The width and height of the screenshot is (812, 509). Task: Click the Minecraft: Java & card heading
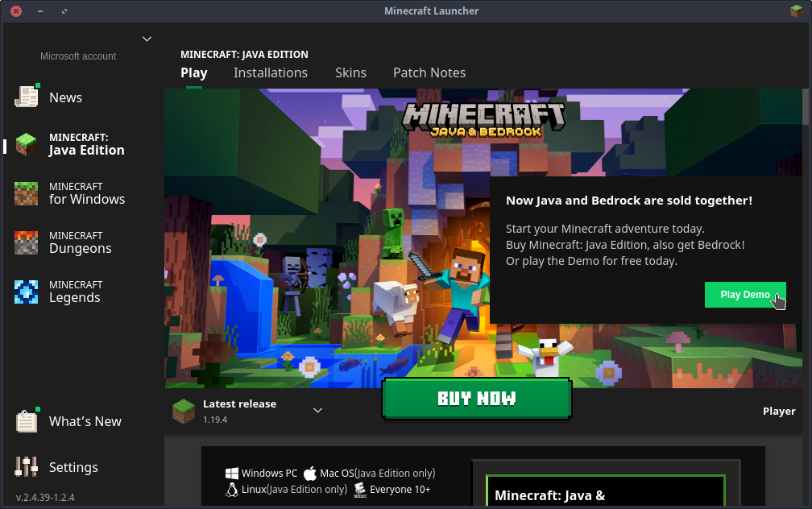(549, 495)
